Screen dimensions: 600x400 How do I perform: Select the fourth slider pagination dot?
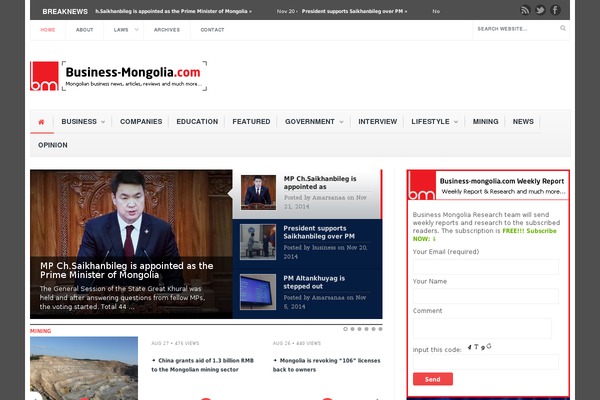(x=366, y=329)
